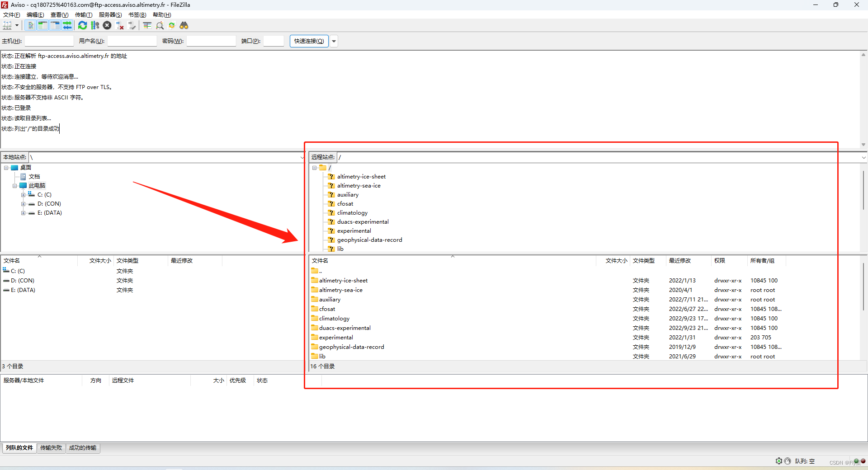The width and height of the screenshot is (868, 470).
Task: Collapse the 桌面 tree node
Action: click(6, 168)
